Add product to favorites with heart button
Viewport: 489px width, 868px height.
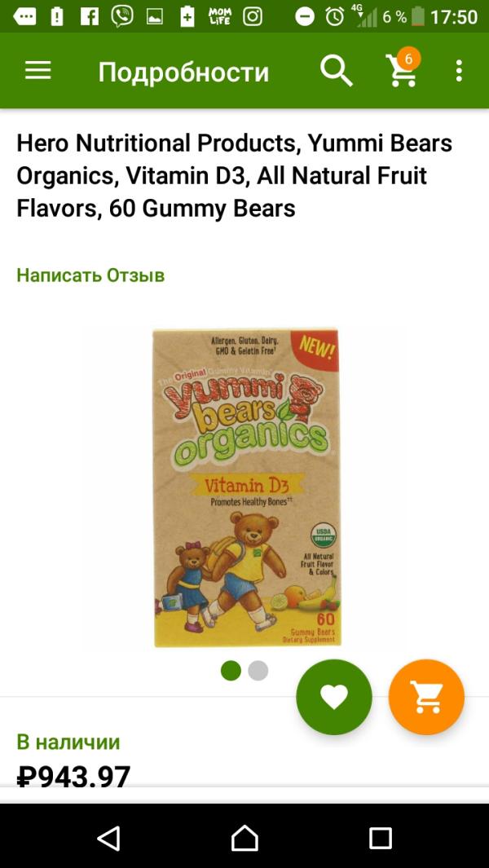(x=334, y=697)
